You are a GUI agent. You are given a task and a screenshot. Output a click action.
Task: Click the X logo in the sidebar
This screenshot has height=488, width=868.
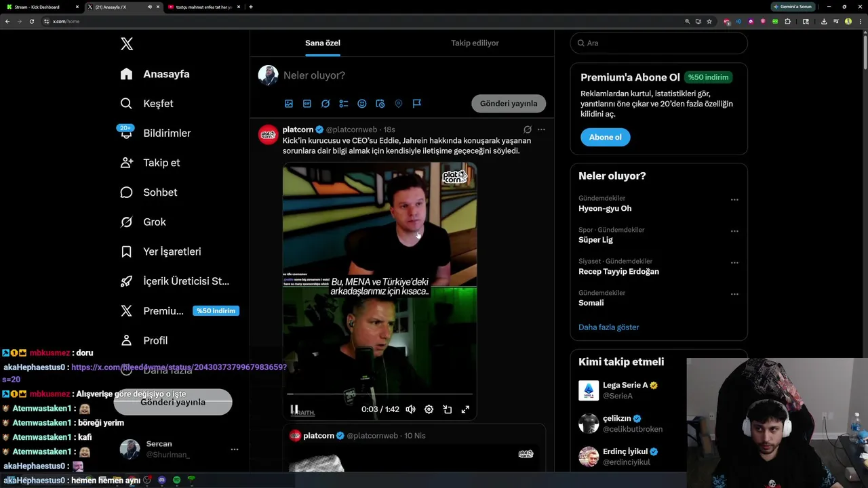[x=127, y=44]
